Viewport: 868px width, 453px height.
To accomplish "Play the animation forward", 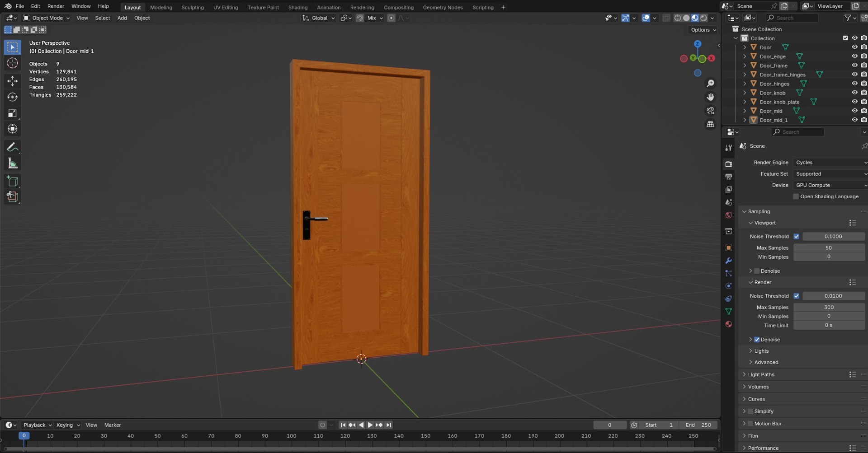I will tap(370, 425).
